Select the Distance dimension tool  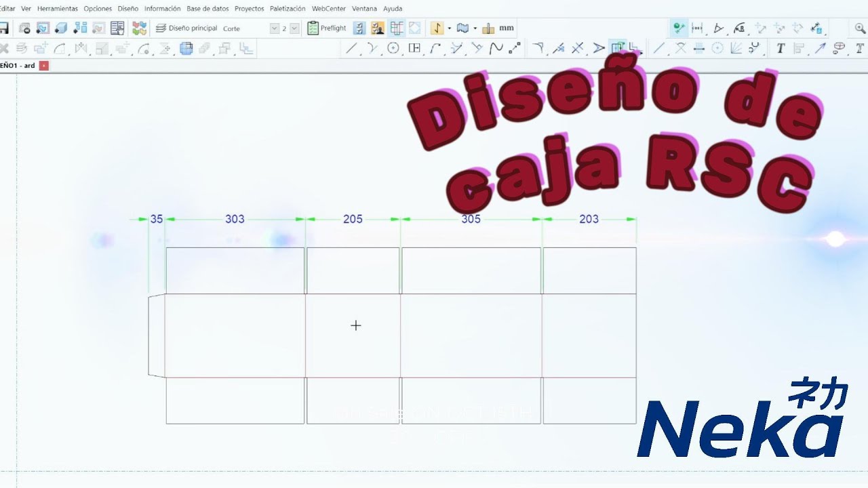tap(697, 28)
